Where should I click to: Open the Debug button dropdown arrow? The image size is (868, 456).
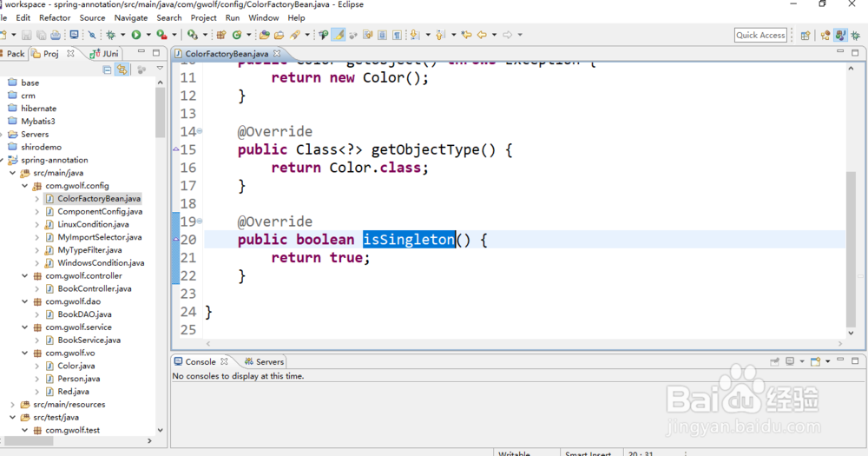tap(123, 35)
